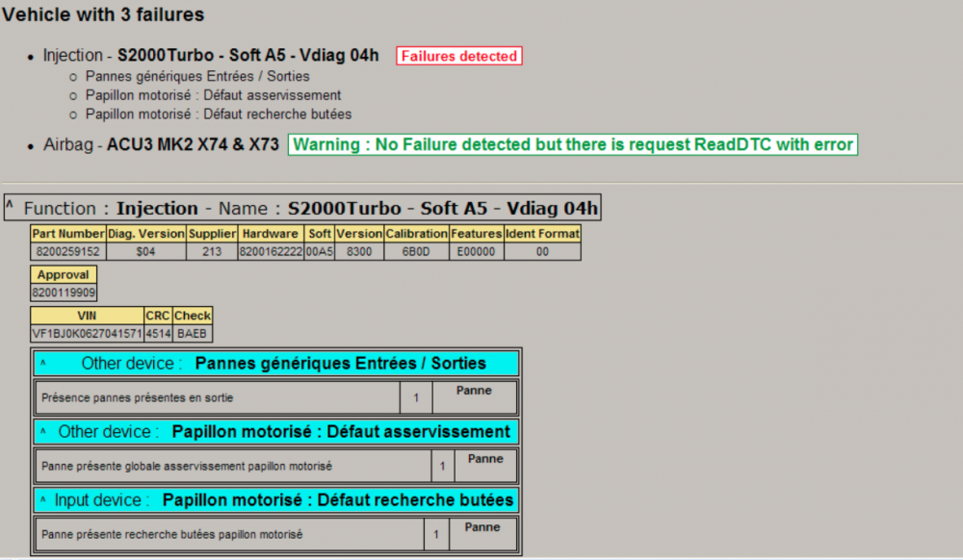
Task: Click the Hardware column header
Action: pos(271,234)
